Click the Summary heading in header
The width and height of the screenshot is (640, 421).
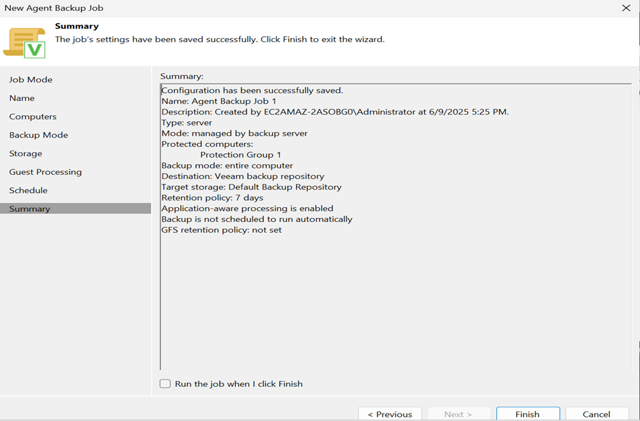(77, 26)
